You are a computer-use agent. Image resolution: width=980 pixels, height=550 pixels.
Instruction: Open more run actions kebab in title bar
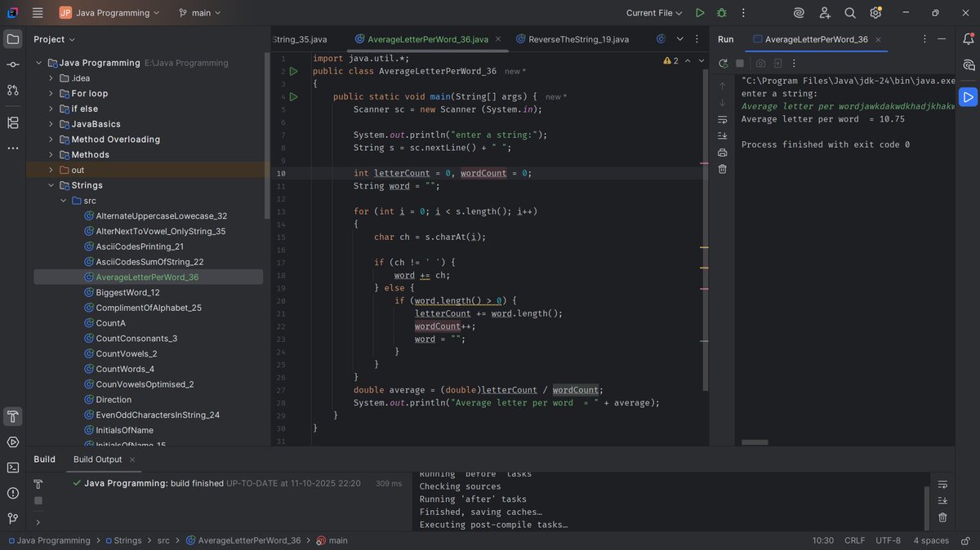pos(743,13)
